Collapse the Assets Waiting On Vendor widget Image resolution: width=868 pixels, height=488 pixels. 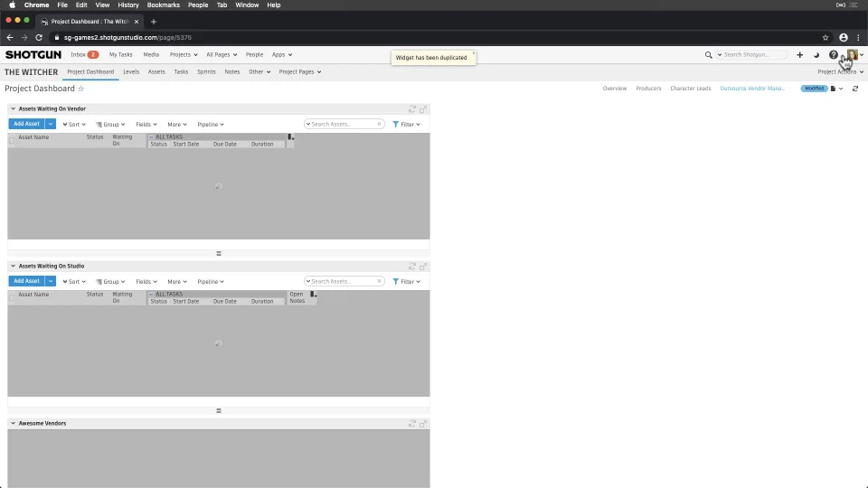(x=14, y=109)
